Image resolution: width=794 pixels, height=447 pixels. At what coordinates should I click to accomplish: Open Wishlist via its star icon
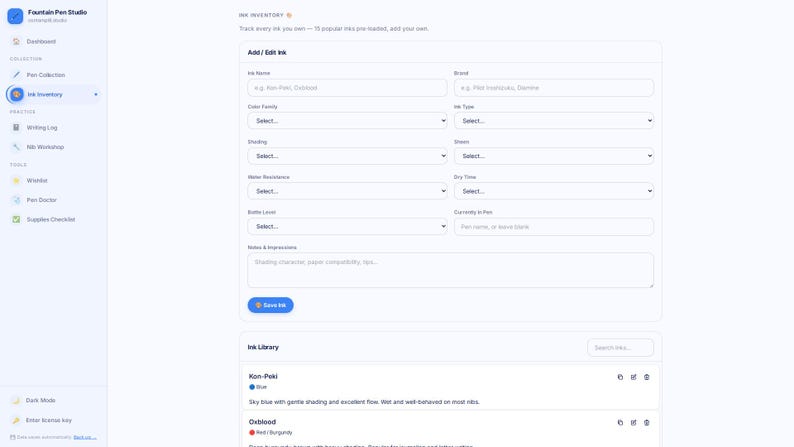coord(16,180)
